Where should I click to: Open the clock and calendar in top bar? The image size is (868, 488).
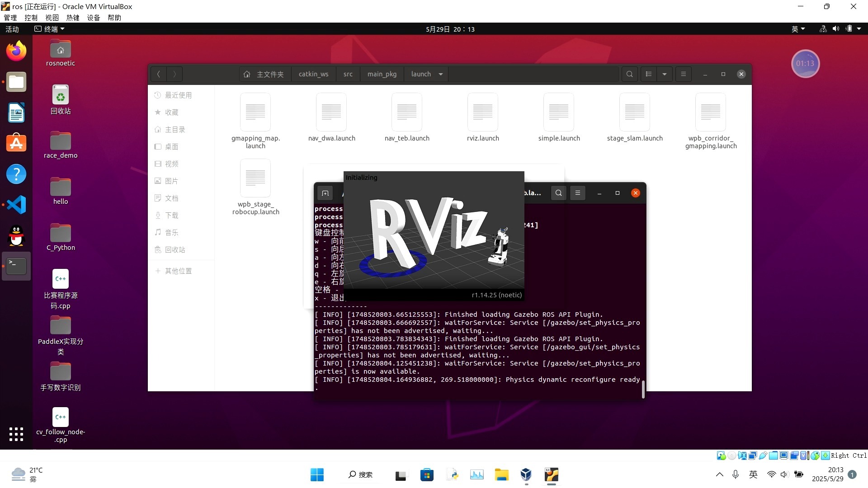click(x=450, y=29)
